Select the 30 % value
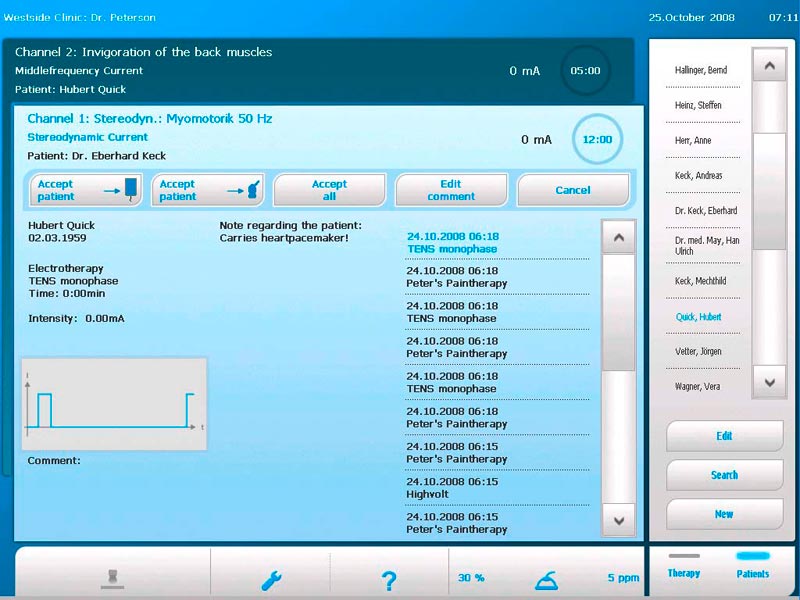This screenshot has height=600, width=800. 471,578
